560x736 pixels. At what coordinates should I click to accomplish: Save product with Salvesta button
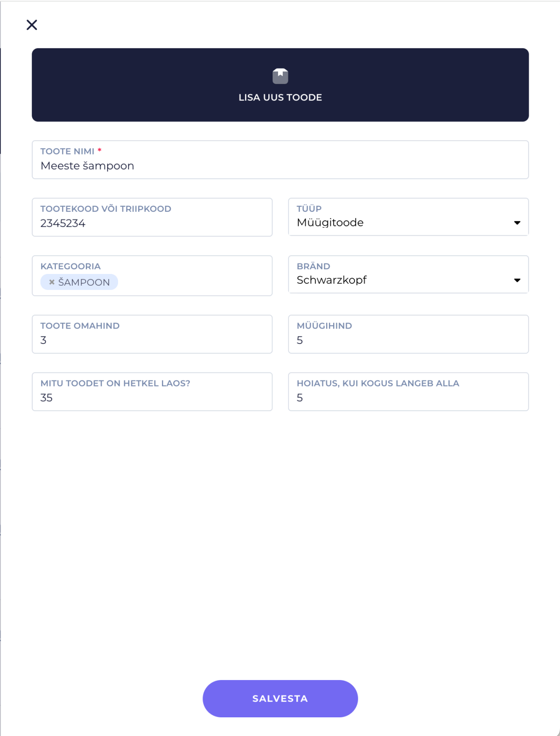click(x=280, y=699)
